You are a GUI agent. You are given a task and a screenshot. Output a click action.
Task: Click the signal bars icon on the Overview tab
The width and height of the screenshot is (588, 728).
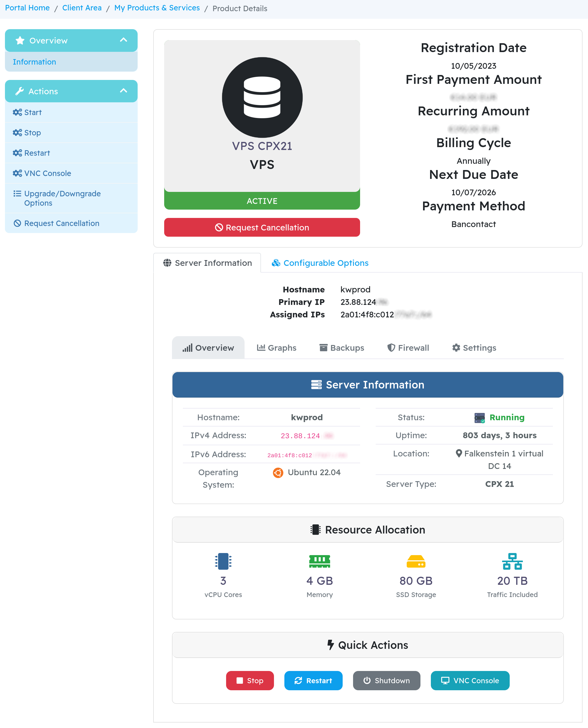[187, 348]
